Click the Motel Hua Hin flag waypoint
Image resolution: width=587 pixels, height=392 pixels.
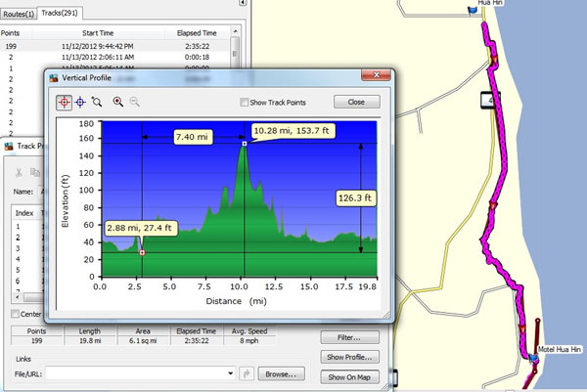(x=533, y=358)
